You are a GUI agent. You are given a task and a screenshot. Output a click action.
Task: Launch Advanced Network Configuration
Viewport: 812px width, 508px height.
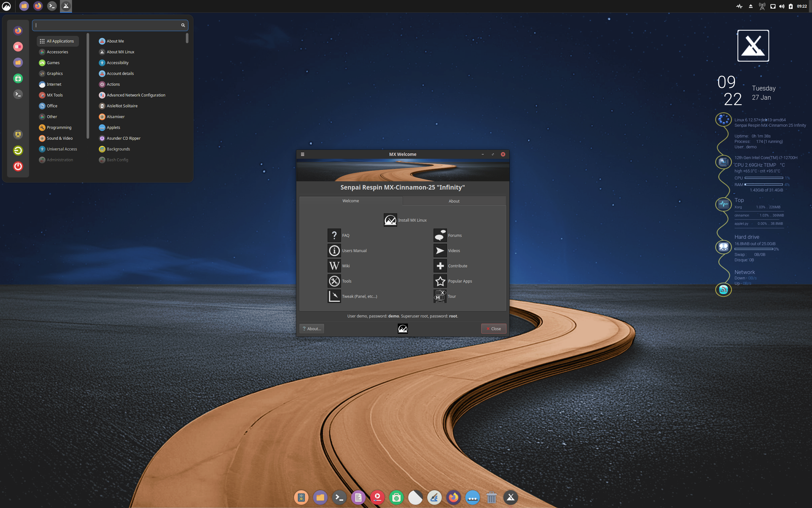tap(132, 95)
